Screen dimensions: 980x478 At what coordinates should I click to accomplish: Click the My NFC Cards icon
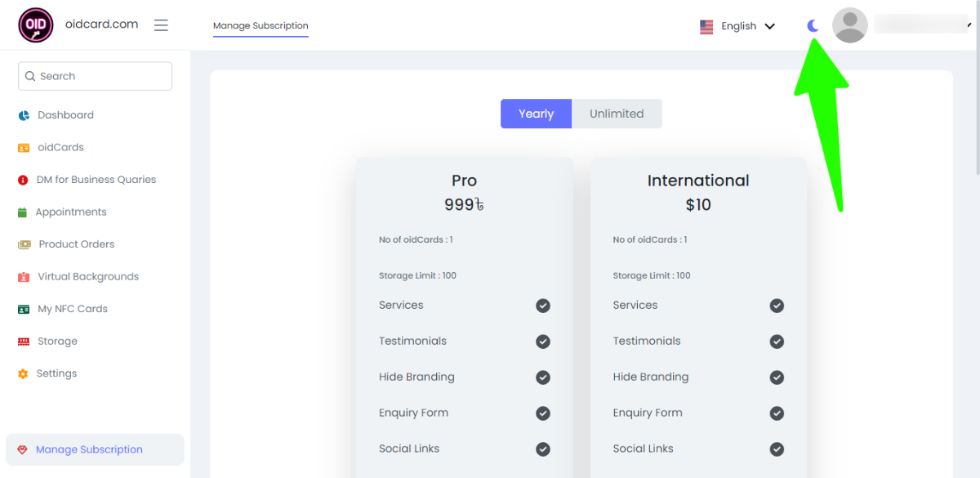pos(23,309)
